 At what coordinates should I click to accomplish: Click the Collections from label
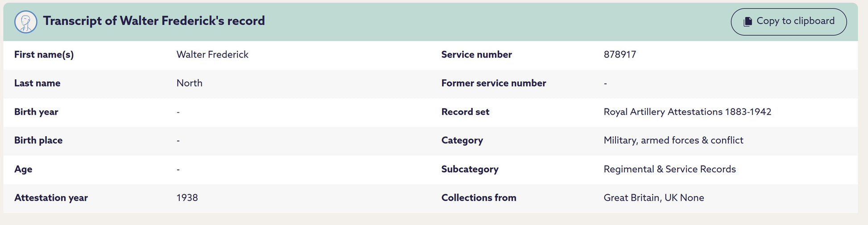tap(479, 198)
